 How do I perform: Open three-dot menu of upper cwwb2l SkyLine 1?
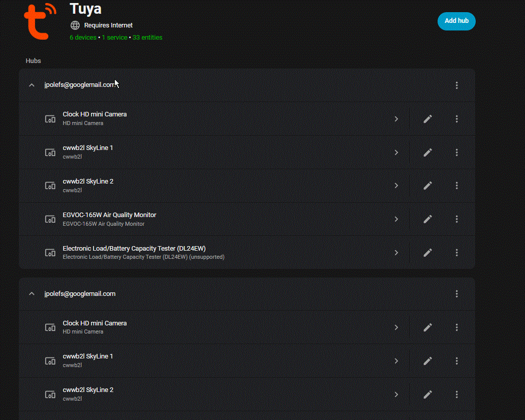(x=457, y=153)
